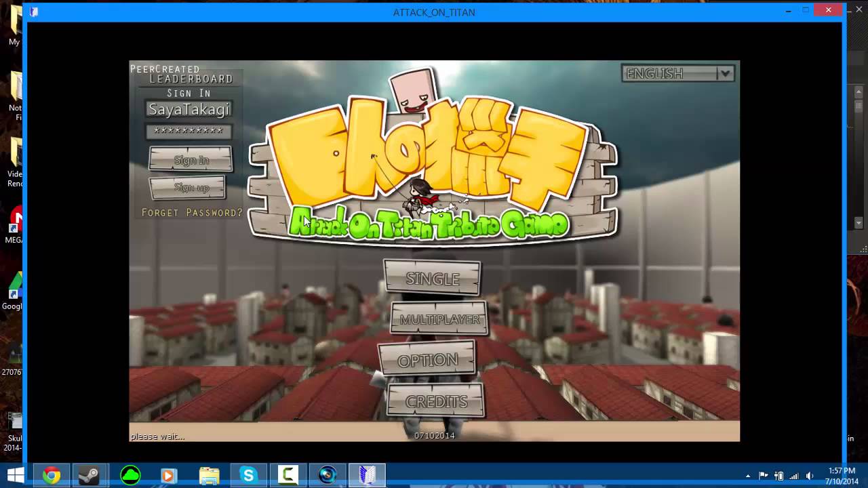View the CREDITS screen

[435, 401]
